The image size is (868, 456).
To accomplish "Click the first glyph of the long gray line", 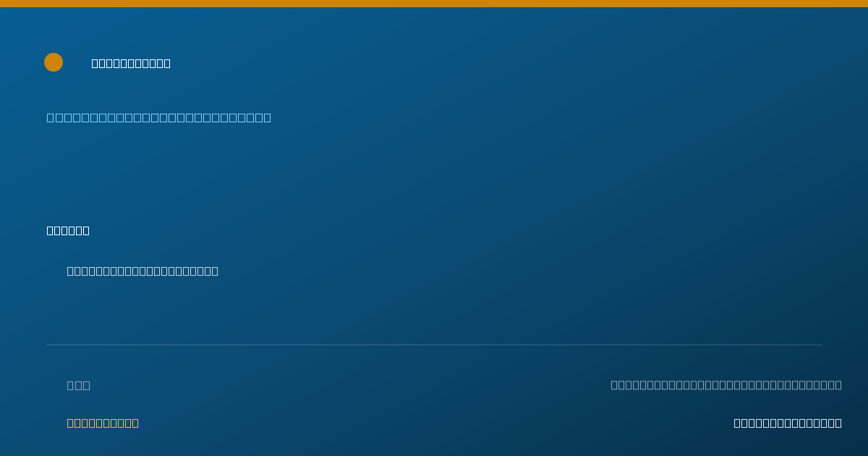I will point(615,384).
